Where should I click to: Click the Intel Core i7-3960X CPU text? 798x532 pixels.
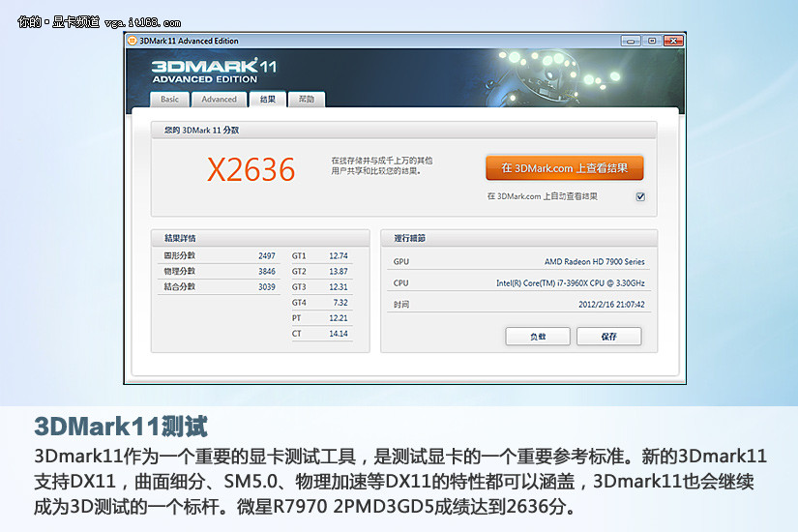571,283
